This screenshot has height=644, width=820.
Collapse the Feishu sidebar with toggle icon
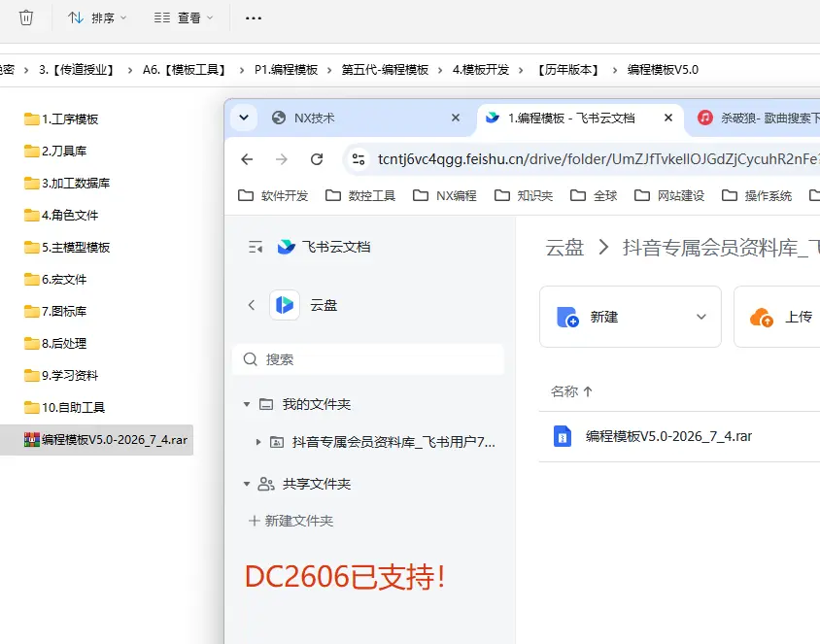(256, 247)
